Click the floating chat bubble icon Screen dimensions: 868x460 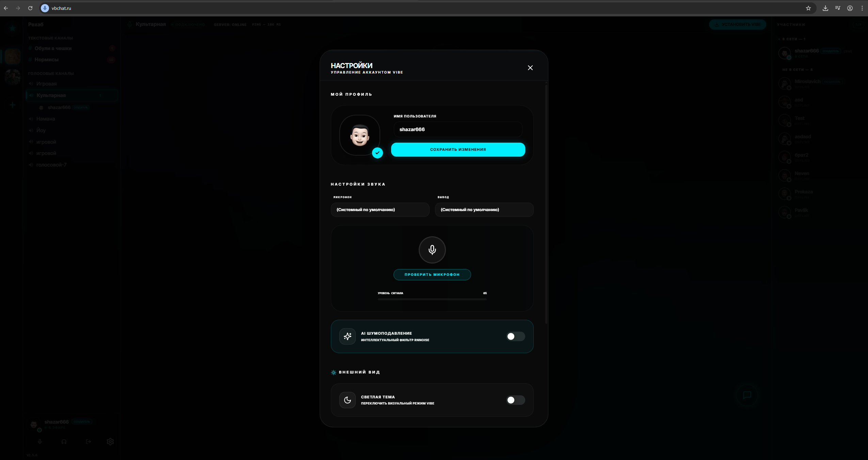tap(747, 395)
